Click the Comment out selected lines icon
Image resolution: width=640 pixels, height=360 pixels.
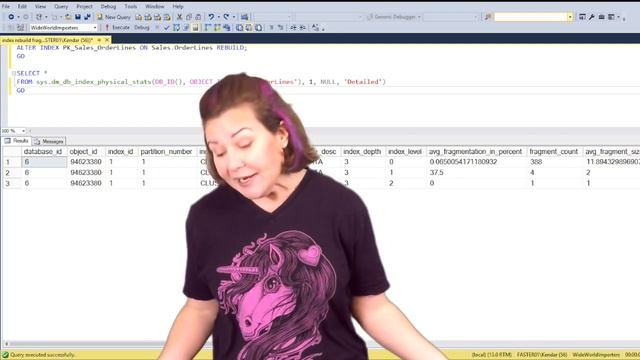271,28
